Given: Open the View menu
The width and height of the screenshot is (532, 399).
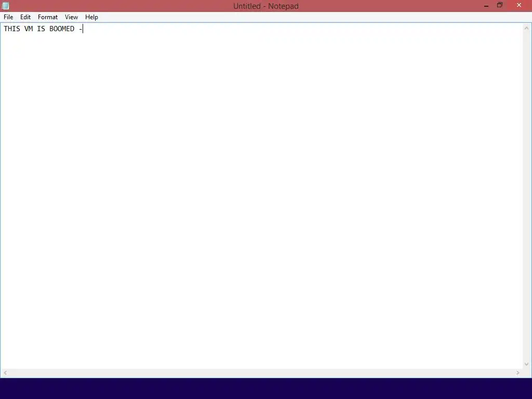Looking at the screenshot, I should tap(71, 17).
